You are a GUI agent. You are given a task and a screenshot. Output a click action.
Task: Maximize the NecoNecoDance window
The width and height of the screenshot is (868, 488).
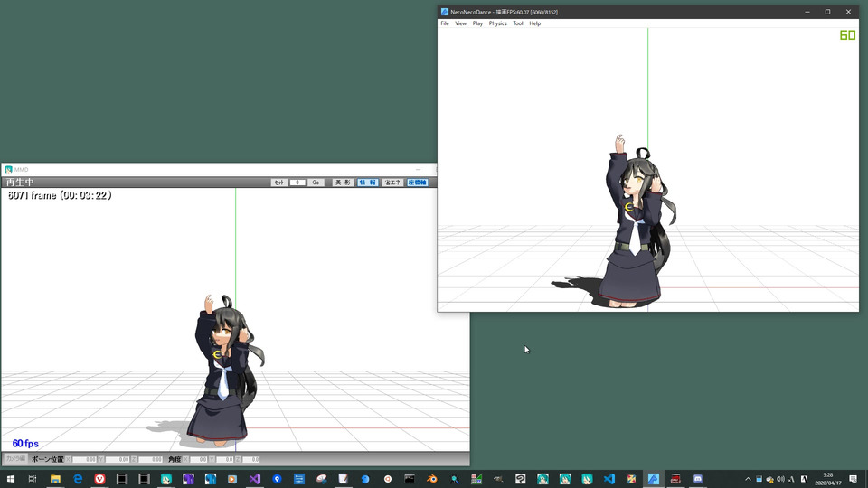(x=827, y=12)
